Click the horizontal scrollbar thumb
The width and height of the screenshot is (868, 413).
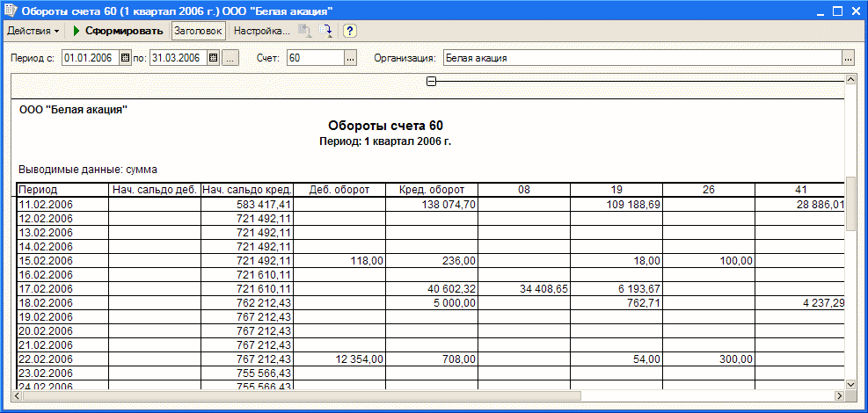(x=302, y=395)
